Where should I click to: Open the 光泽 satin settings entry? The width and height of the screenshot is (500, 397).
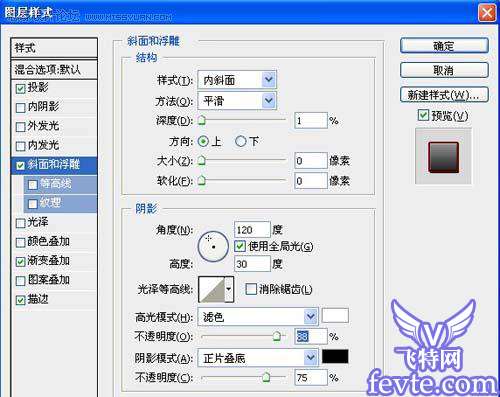tap(38, 222)
